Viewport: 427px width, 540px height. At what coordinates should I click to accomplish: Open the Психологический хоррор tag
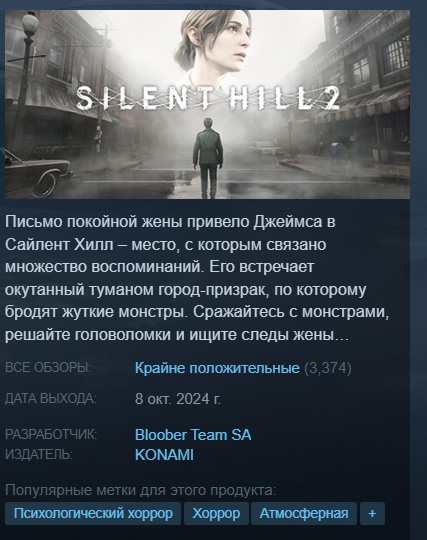93,513
